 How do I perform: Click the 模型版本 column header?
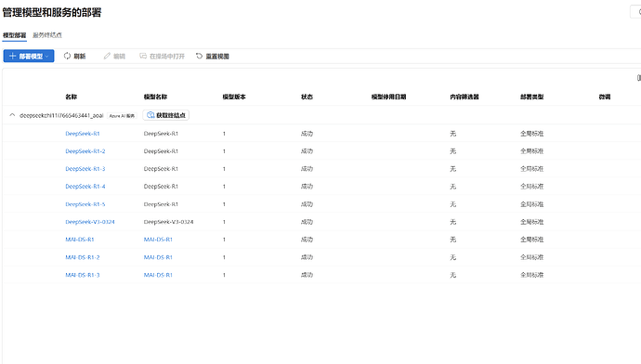[x=234, y=97]
